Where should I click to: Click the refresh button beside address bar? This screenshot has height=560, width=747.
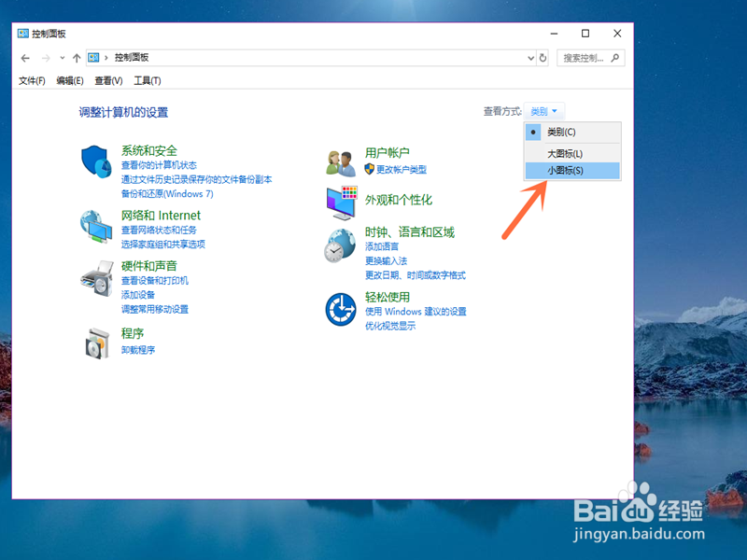543,58
